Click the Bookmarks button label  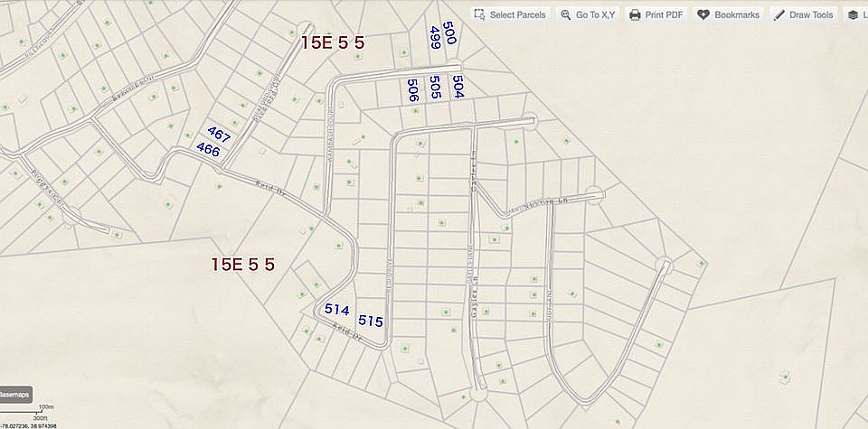[737, 15]
